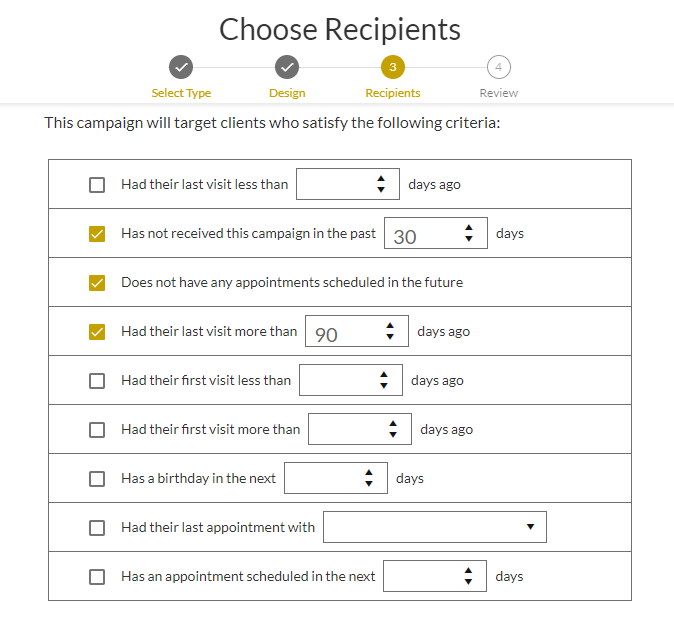This screenshot has height=629, width=674.
Task: Return to the Select Type label
Action: pyautogui.click(x=181, y=93)
